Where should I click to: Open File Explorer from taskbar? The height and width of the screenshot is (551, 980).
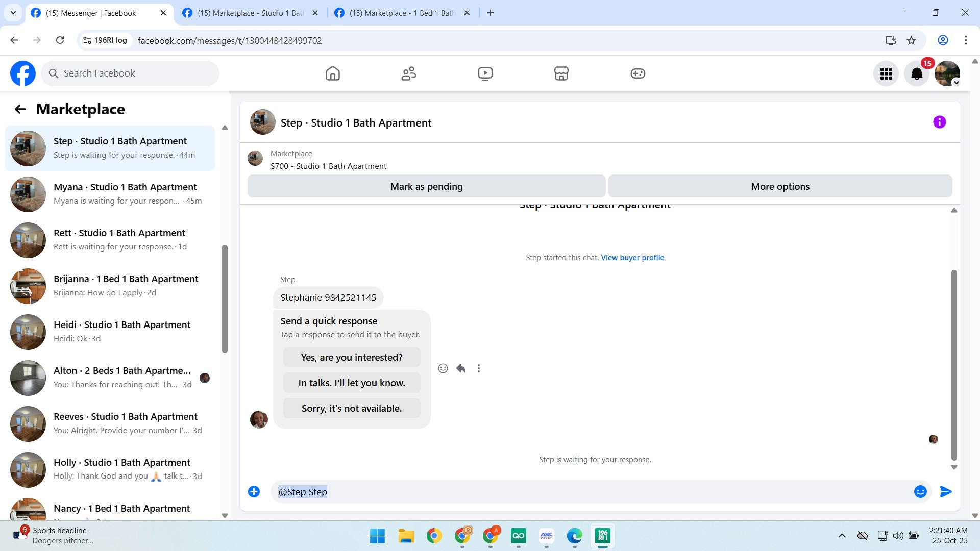(406, 536)
